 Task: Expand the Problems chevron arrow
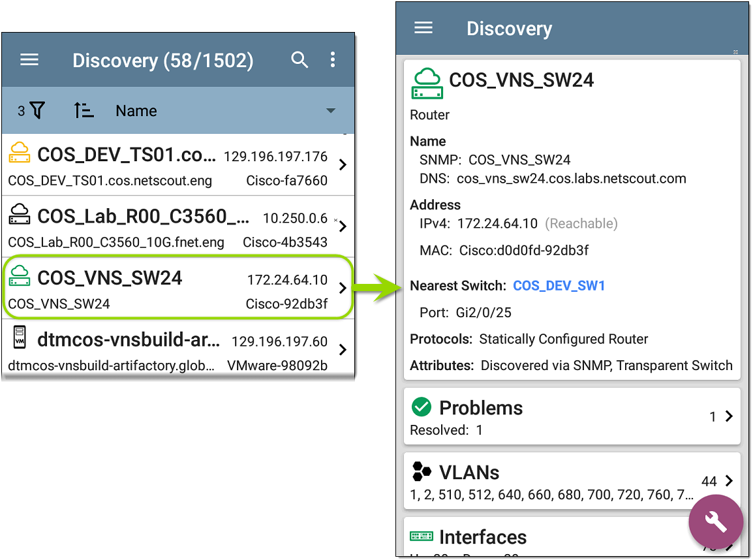pos(729,416)
